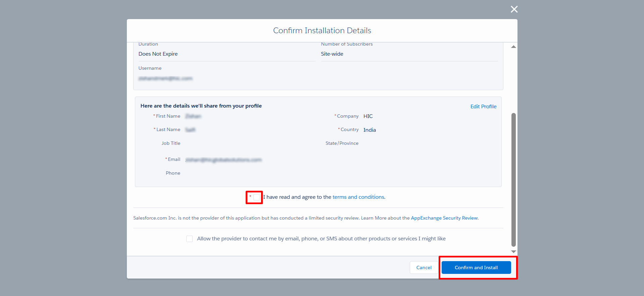Click the Does Not Expire duration value
644x296 pixels.
[x=158, y=54]
